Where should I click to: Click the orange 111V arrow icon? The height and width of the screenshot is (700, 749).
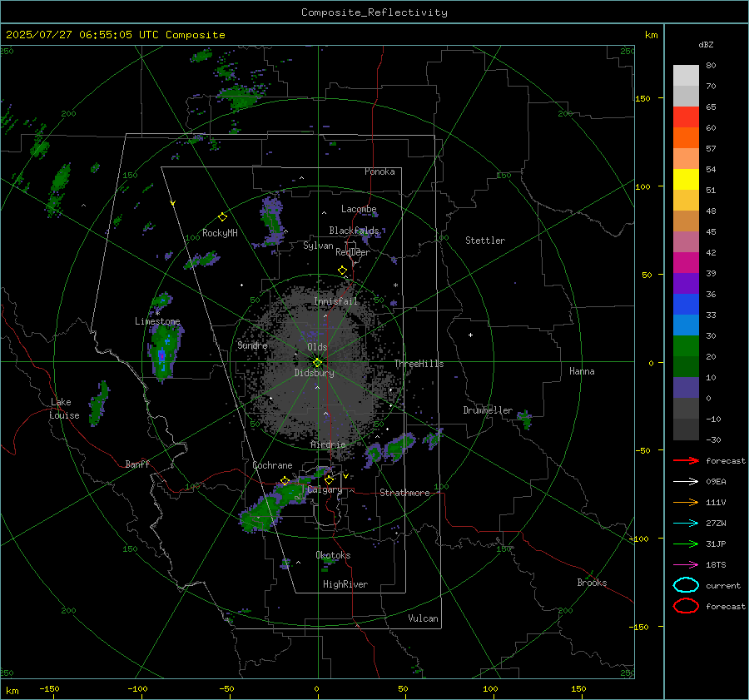coord(686,502)
